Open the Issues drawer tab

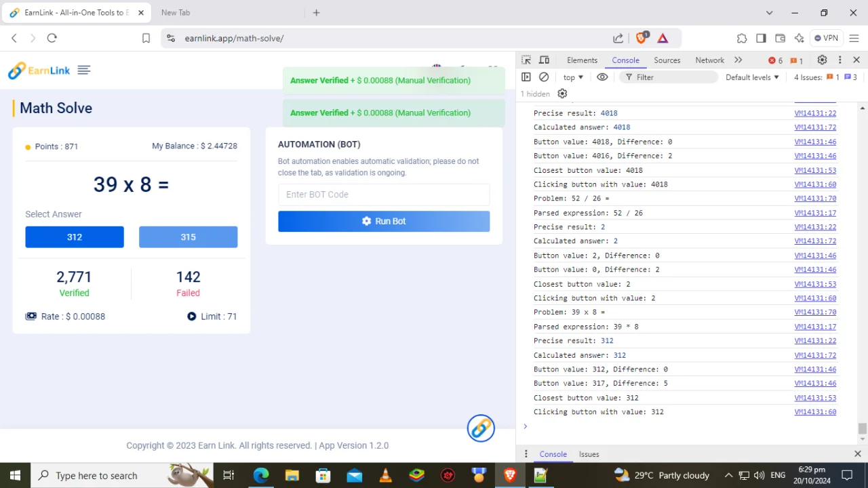(589, 454)
